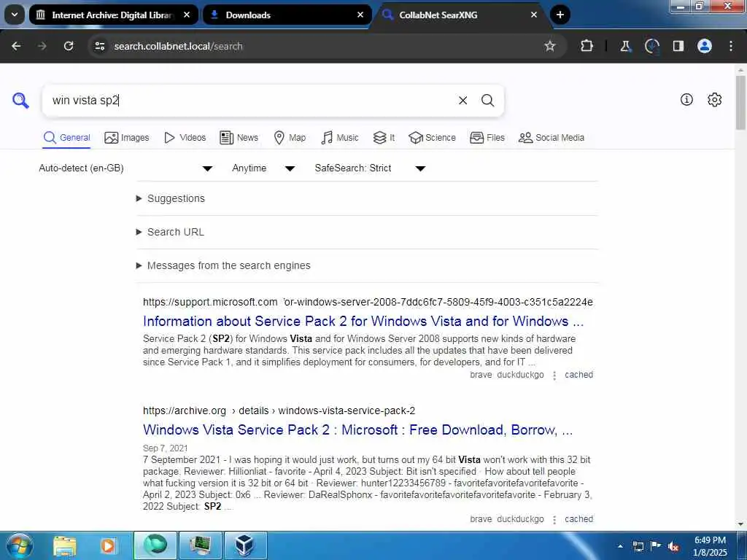747x560 pixels.
Task: Open the Information about Service Pack 2 result
Action: click(363, 321)
